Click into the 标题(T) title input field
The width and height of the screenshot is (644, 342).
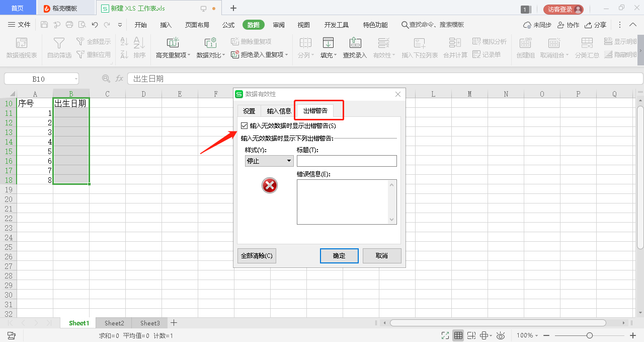click(x=347, y=161)
